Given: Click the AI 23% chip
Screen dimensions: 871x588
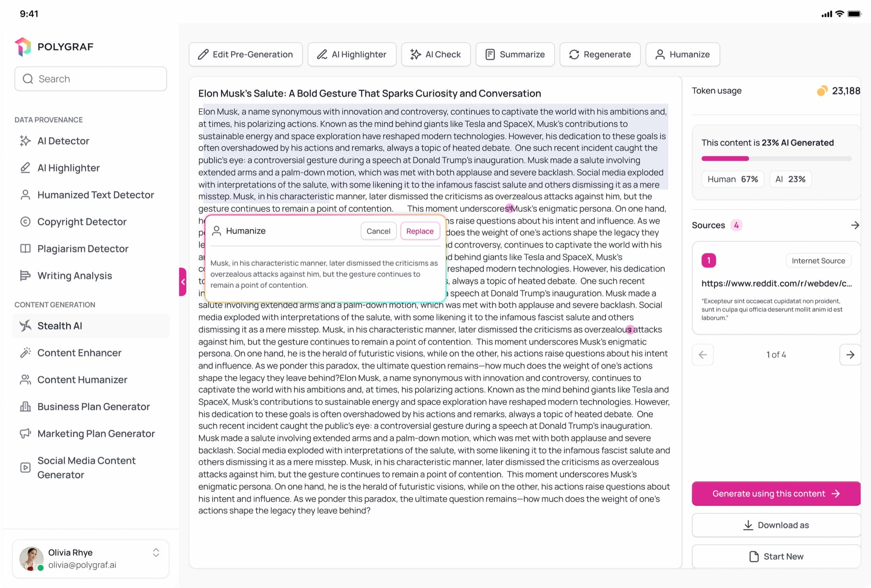Looking at the screenshot, I should (x=790, y=179).
